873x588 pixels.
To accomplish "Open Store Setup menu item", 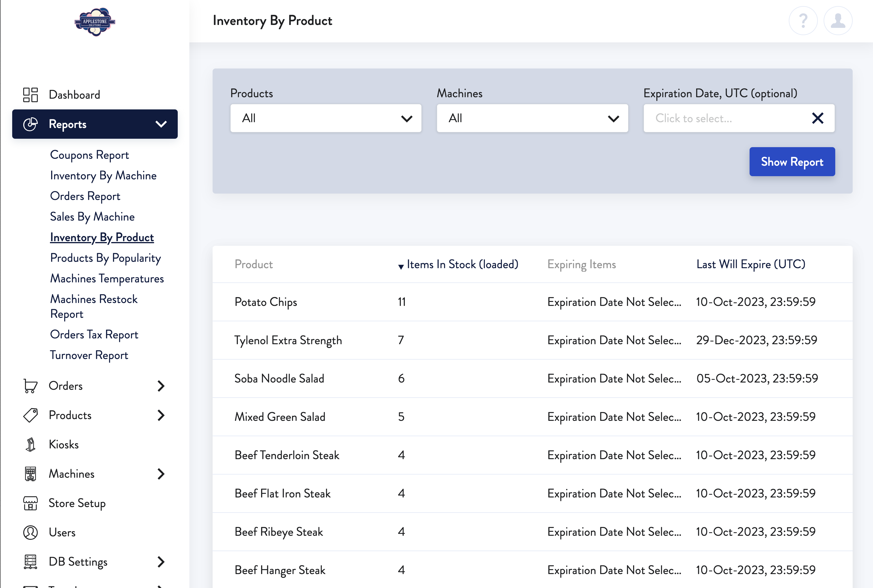I will click(77, 503).
